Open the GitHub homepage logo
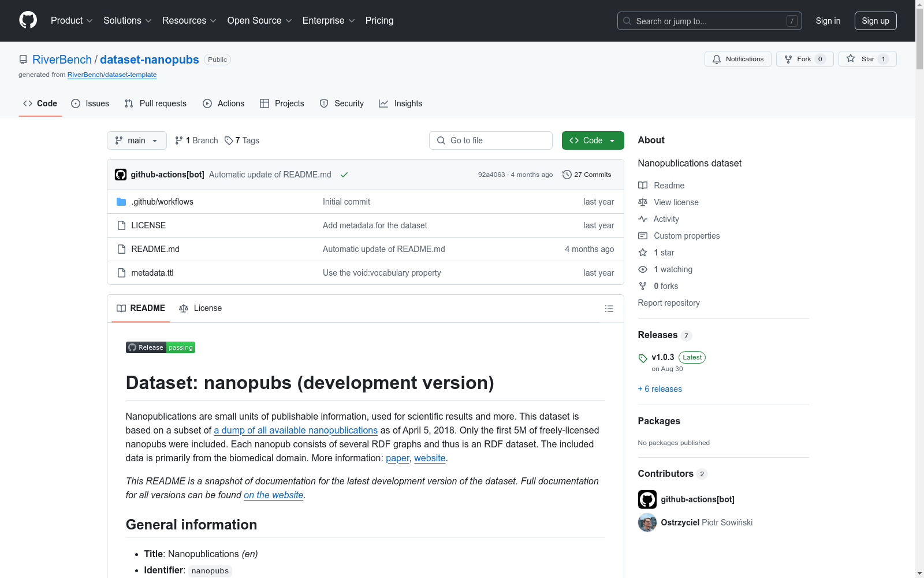This screenshot has width=924, height=578. (28, 20)
